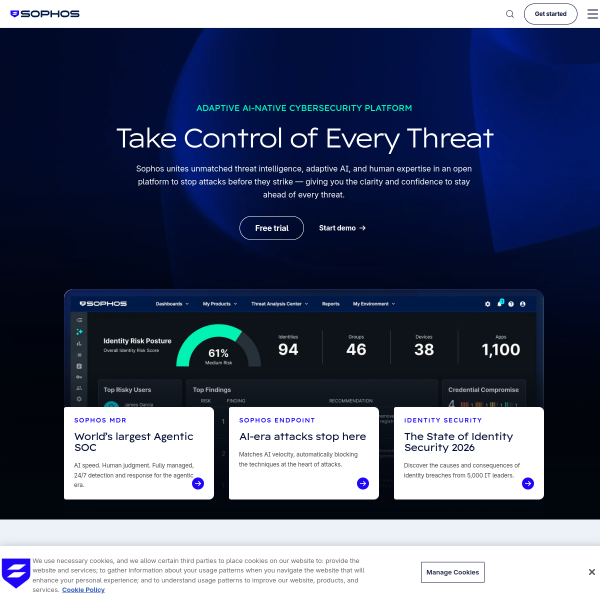The width and height of the screenshot is (600, 600).
Task: Open the site search icon
Action: point(510,14)
